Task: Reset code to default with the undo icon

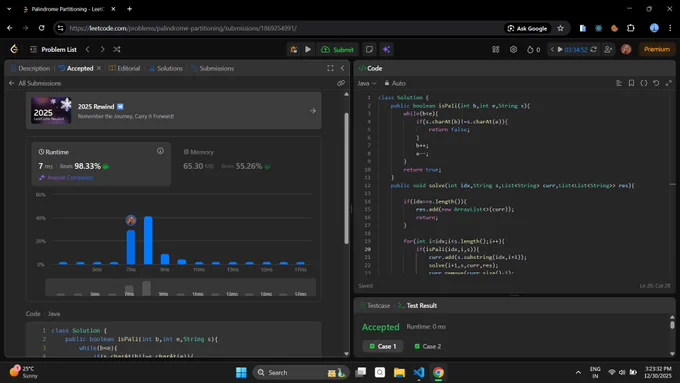Action: [x=656, y=83]
